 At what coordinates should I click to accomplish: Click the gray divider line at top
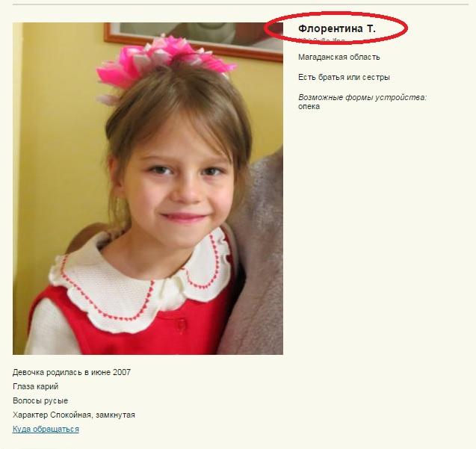[x=241, y=4]
